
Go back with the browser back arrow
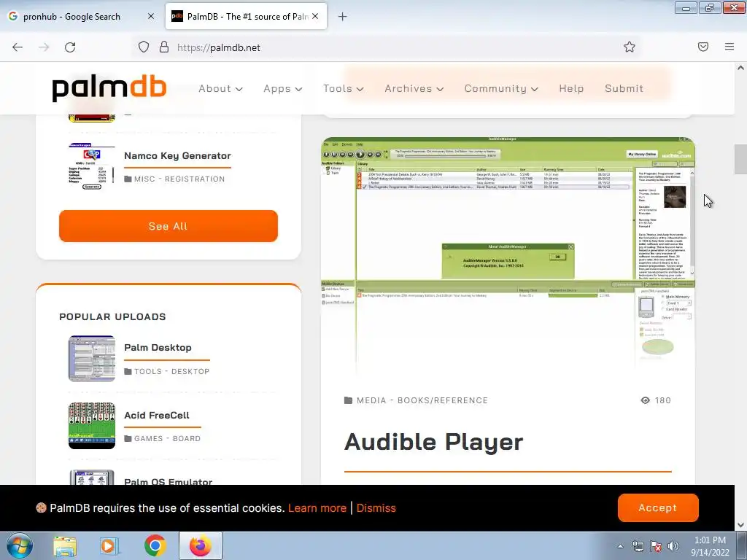(x=18, y=47)
